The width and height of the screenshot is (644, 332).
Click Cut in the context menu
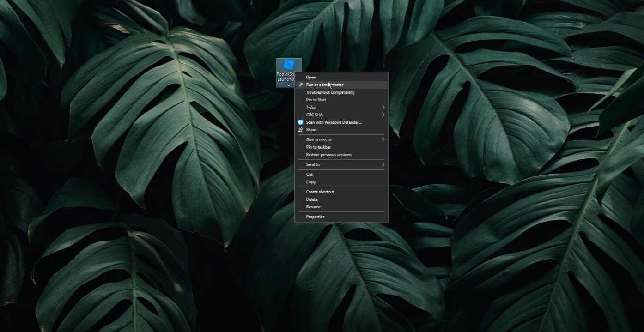tap(309, 175)
